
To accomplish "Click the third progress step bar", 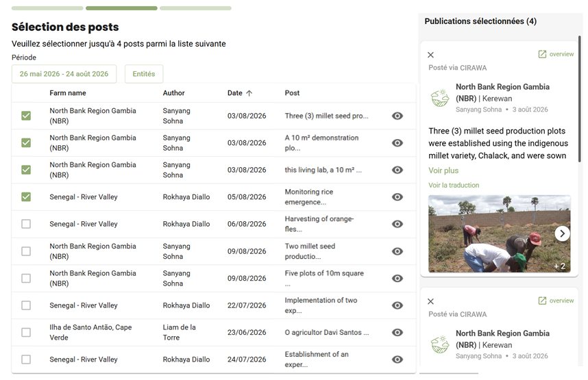I will tap(195, 8).
